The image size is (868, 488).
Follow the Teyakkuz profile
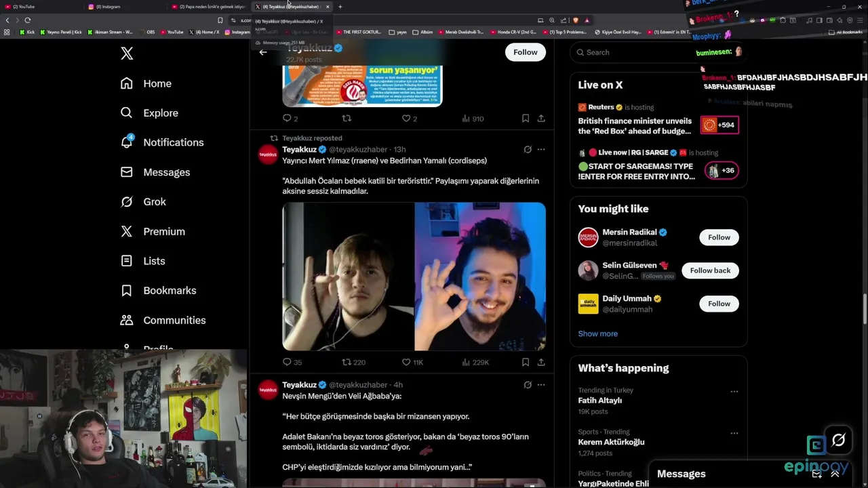[526, 52]
